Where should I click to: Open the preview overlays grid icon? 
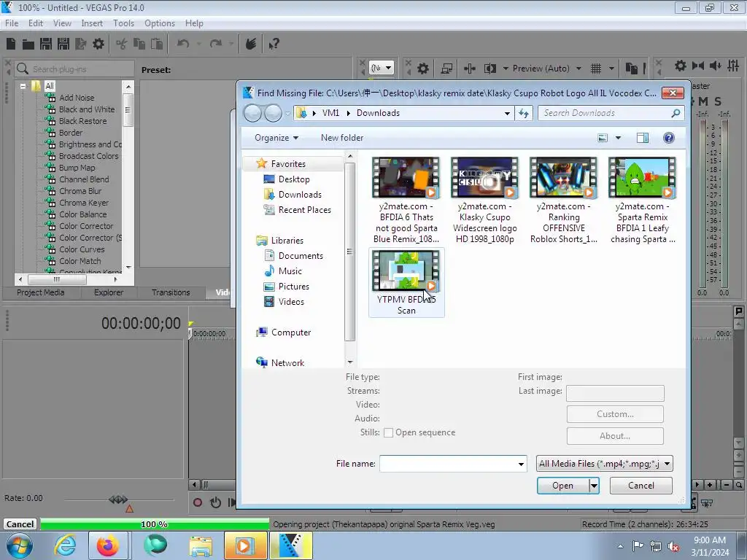(595, 69)
